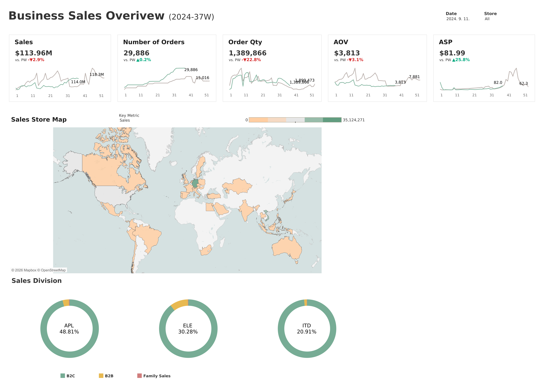This screenshot has height=392, width=544.
Task: Click the Order Qty card title
Action: coord(245,42)
